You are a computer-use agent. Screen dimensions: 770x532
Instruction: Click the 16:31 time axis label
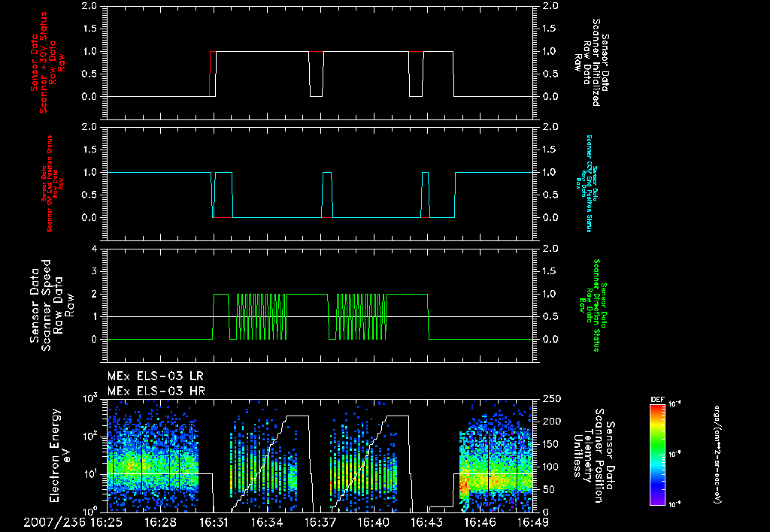(214, 523)
